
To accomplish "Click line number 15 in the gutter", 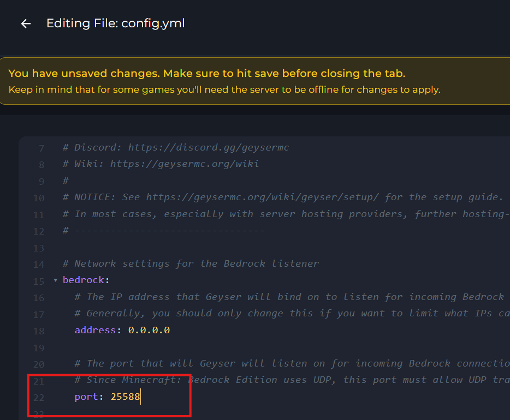I will [x=38, y=281].
